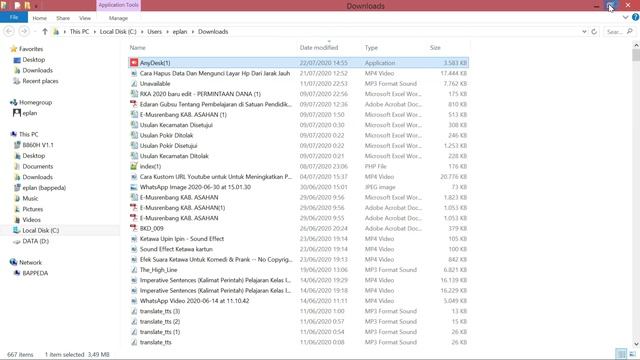Switch to details view in status bar
Screen dimensions: 640x360
click(621, 354)
